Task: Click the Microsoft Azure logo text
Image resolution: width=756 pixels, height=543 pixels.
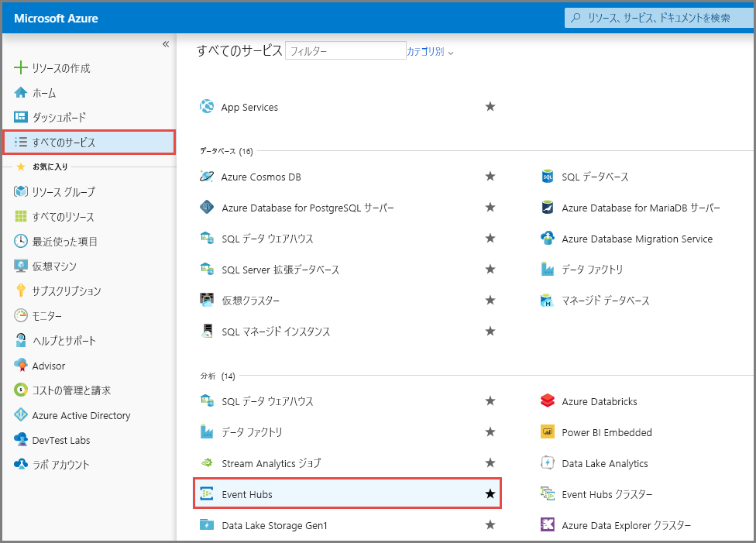Action: [56, 19]
